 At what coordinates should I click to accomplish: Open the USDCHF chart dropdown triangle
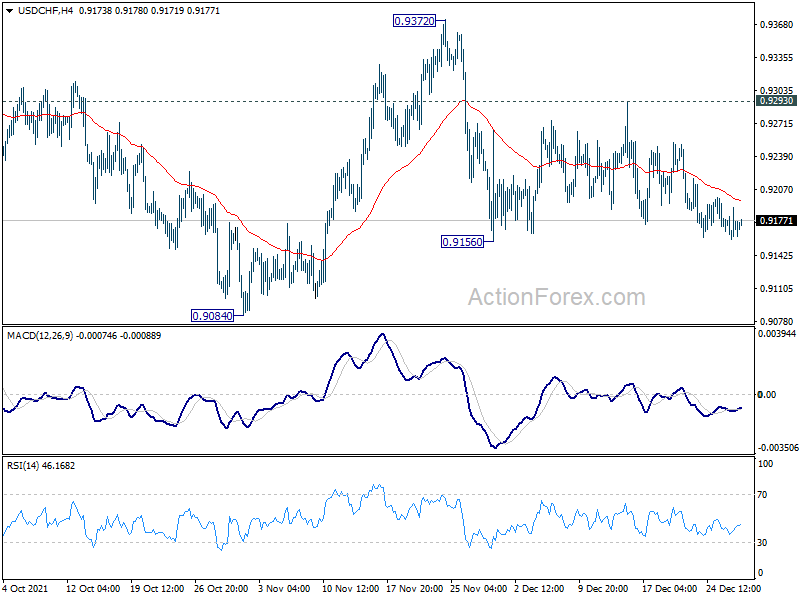coord(10,11)
